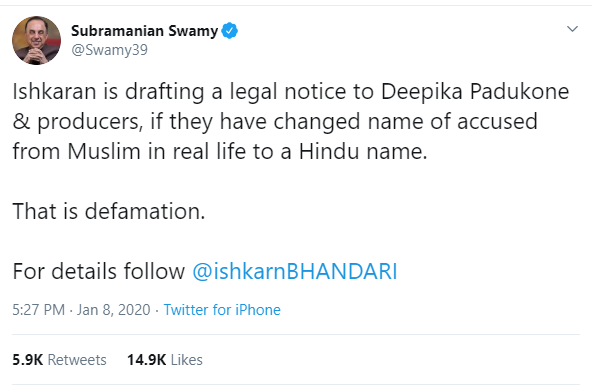The width and height of the screenshot is (592, 392).
Task: Click the 'That is defamation.' line
Action: [109, 211]
